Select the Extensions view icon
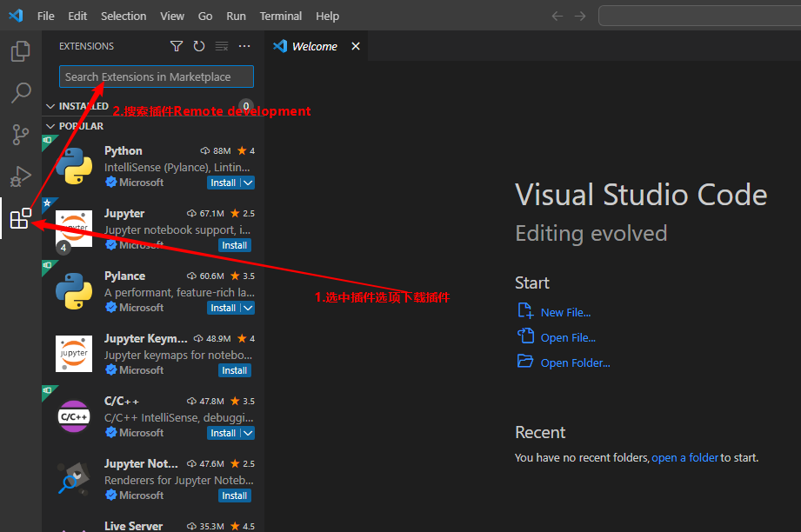 tap(20, 218)
